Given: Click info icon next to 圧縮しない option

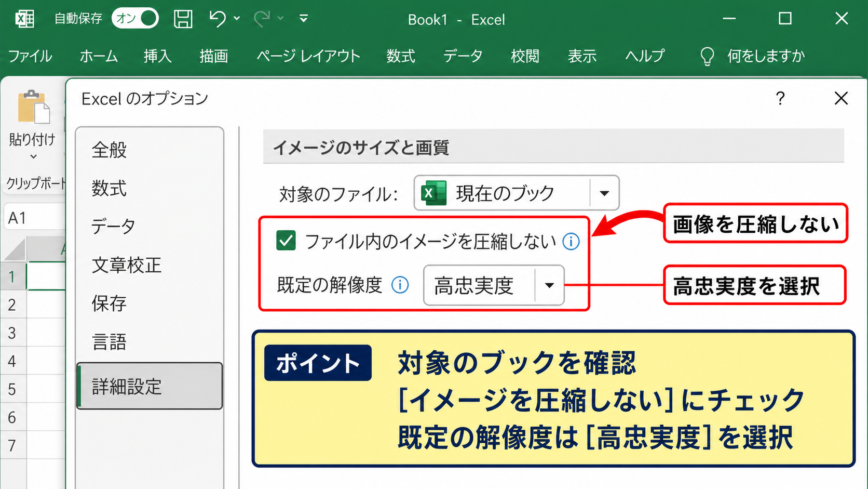Looking at the screenshot, I should [571, 241].
